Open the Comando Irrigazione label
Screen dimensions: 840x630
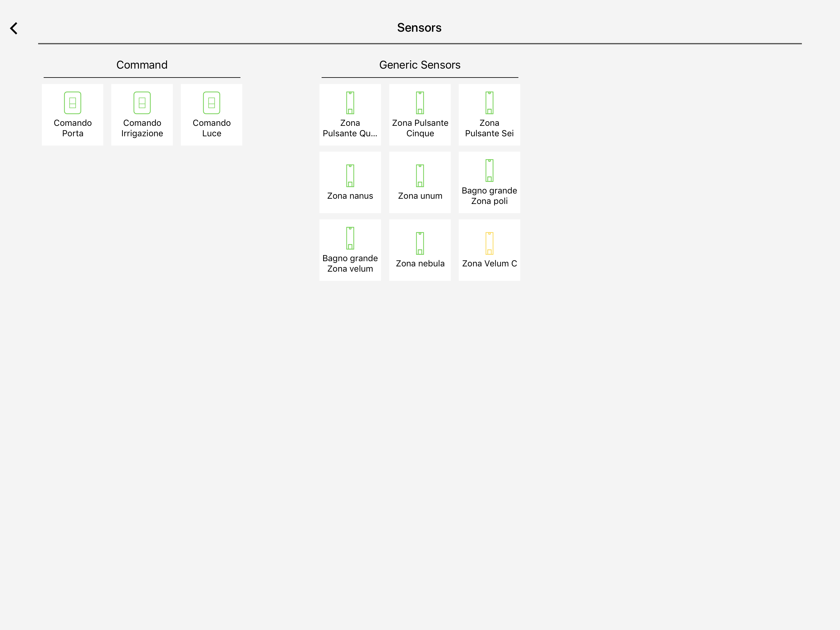pos(142,128)
